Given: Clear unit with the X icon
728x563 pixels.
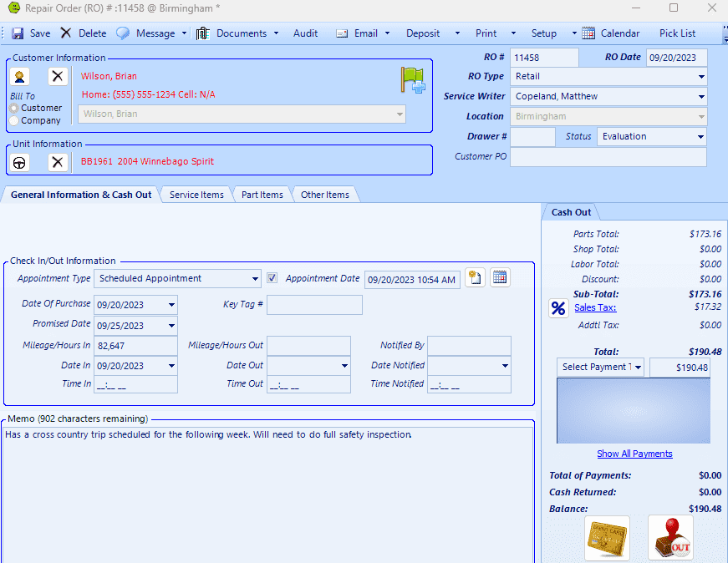Looking at the screenshot, I should click(58, 162).
